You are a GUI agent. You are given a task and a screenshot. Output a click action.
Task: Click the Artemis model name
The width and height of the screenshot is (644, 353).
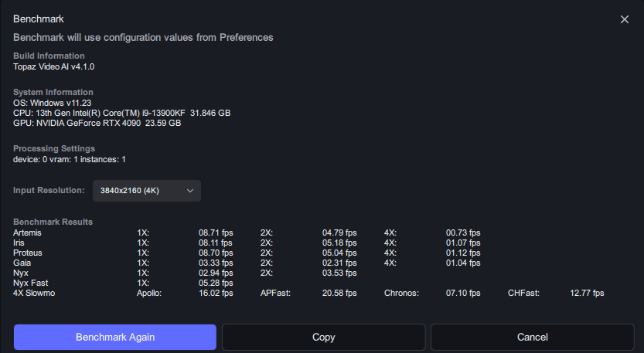pyautogui.click(x=27, y=233)
